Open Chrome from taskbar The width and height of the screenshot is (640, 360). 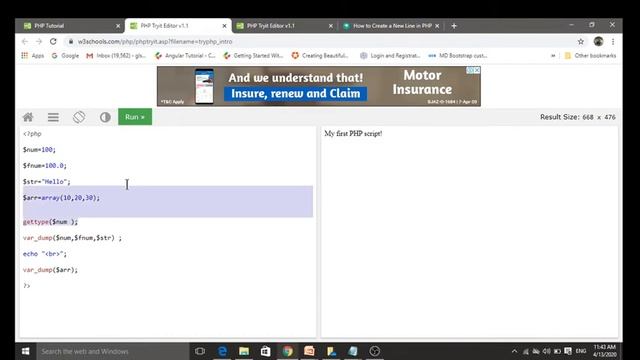tap(287, 351)
